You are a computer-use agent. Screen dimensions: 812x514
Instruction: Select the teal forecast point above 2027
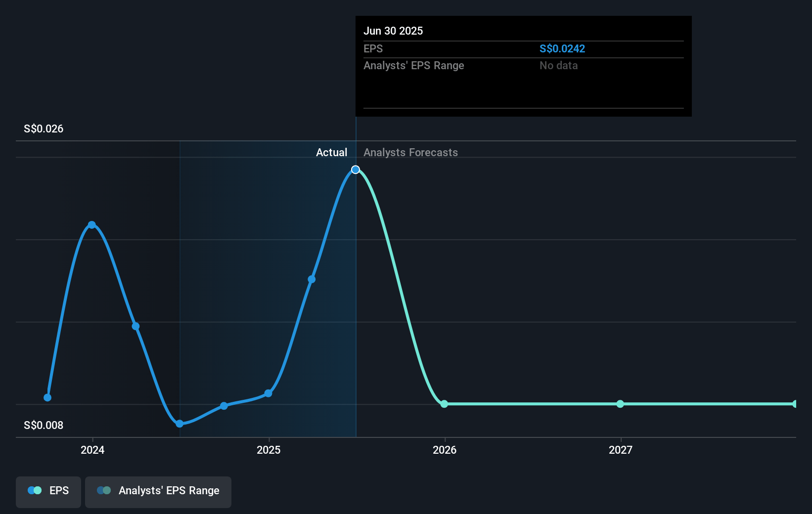point(620,404)
